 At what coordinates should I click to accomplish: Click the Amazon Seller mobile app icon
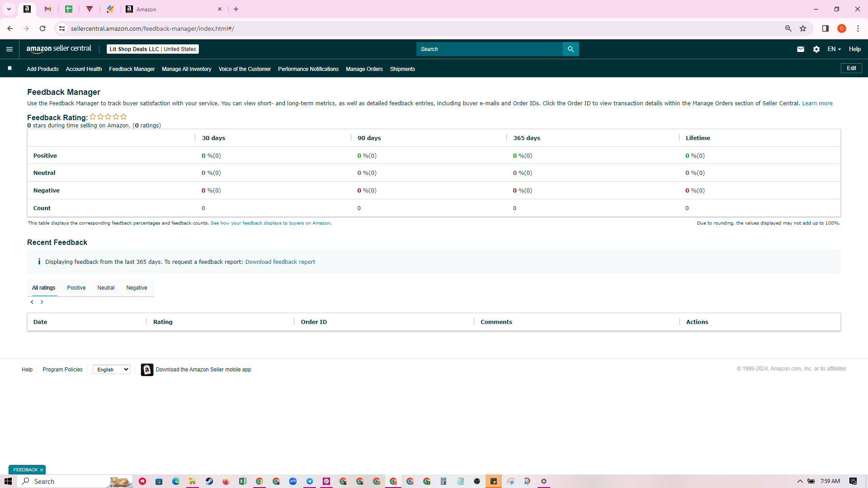(147, 370)
